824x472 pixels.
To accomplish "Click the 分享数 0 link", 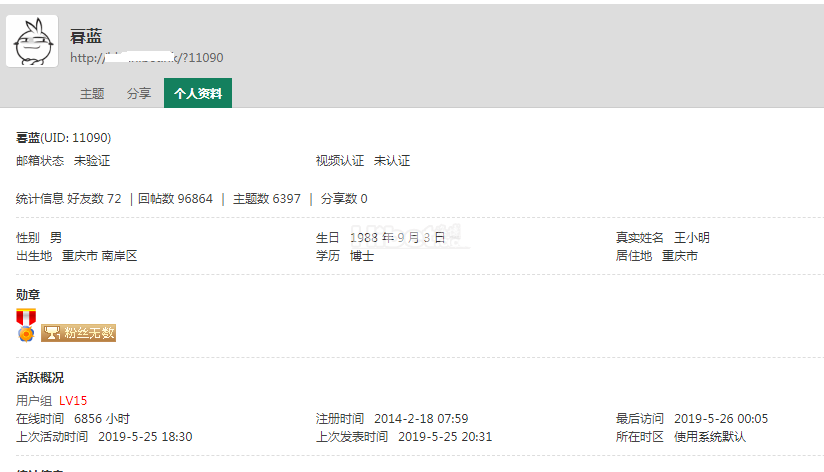I will 343,199.
